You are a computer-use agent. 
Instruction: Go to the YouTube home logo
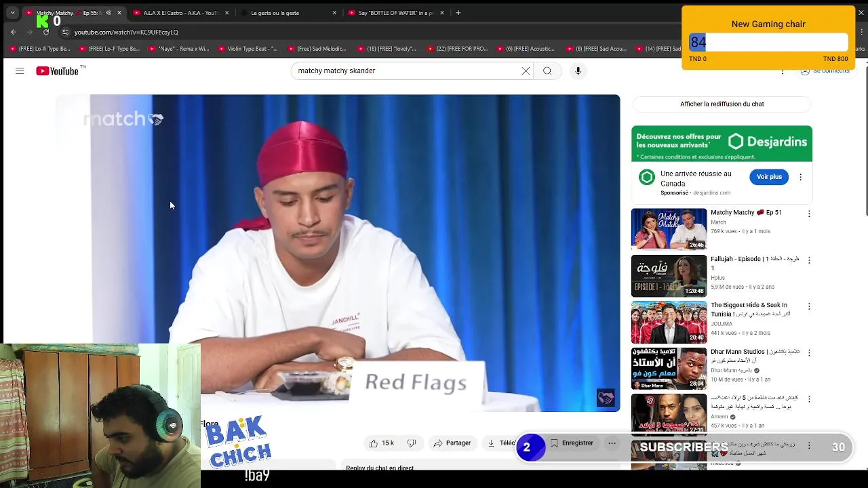(58, 70)
